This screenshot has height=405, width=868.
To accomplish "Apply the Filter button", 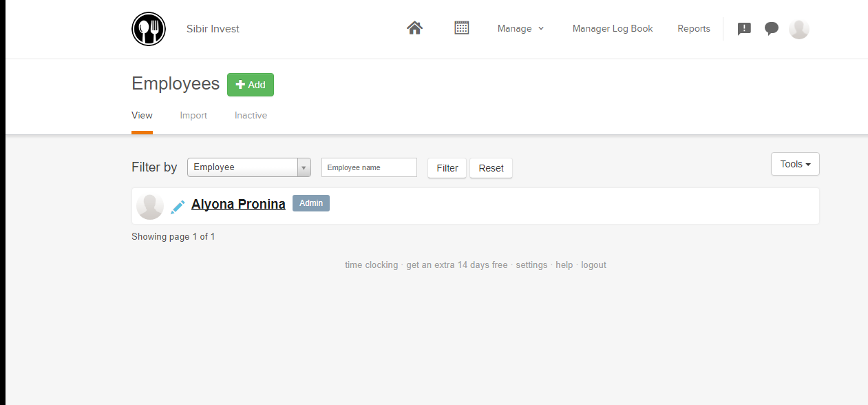I will [447, 168].
